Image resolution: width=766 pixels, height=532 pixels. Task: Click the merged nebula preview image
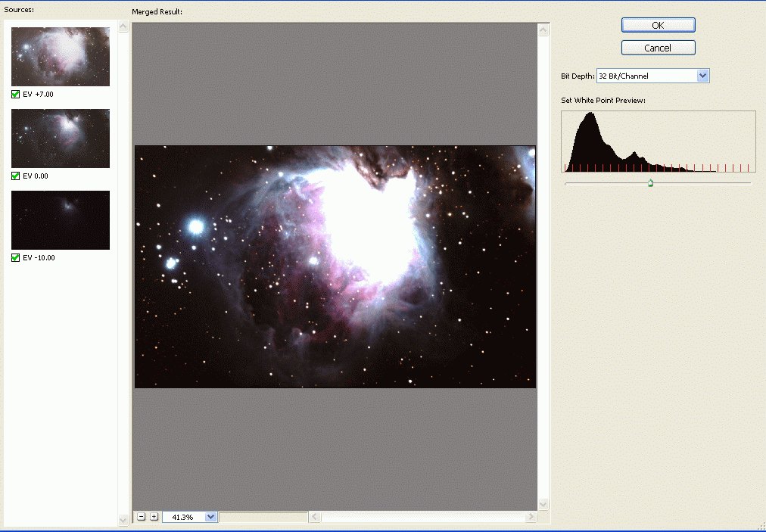point(335,266)
